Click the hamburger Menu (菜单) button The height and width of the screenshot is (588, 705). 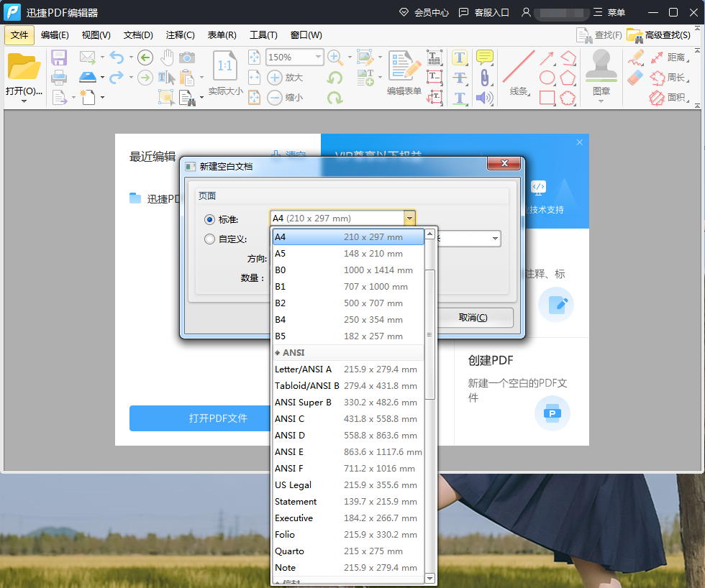[609, 12]
